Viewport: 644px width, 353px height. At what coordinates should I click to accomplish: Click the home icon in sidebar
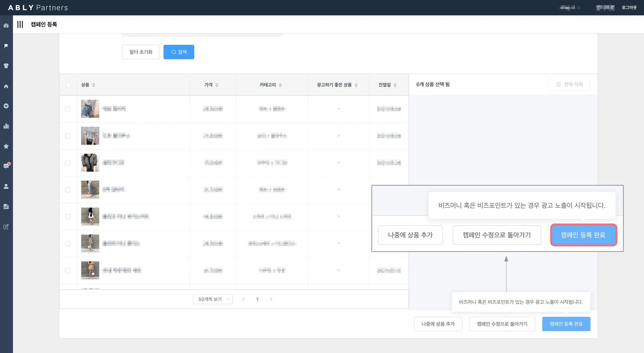coord(6,86)
